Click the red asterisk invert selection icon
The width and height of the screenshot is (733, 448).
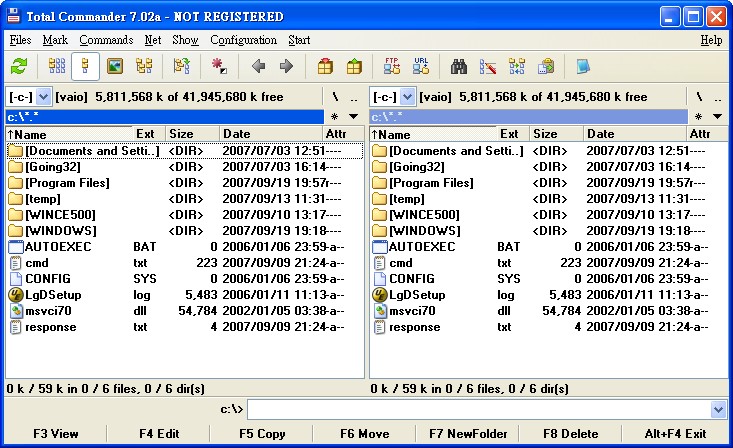[x=219, y=66]
